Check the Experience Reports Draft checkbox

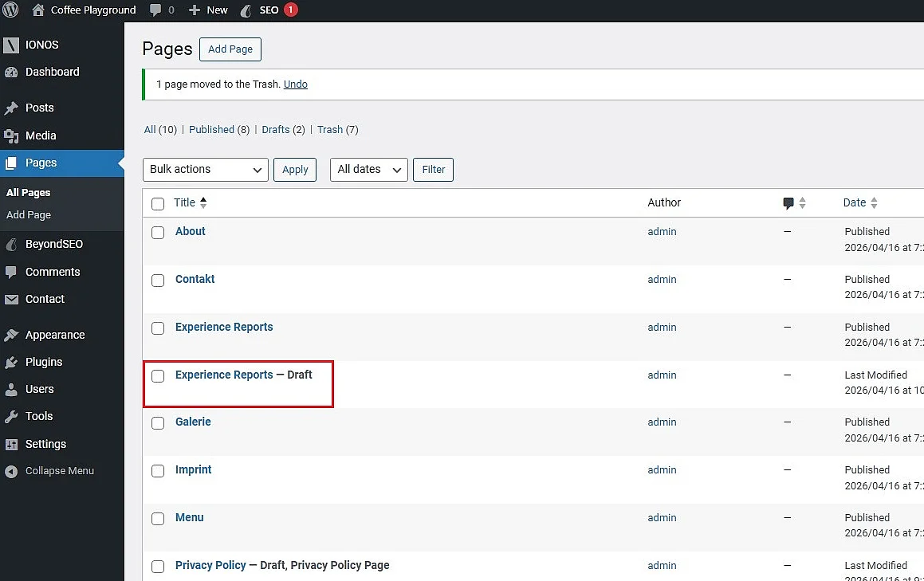pyautogui.click(x=158, y=376)
